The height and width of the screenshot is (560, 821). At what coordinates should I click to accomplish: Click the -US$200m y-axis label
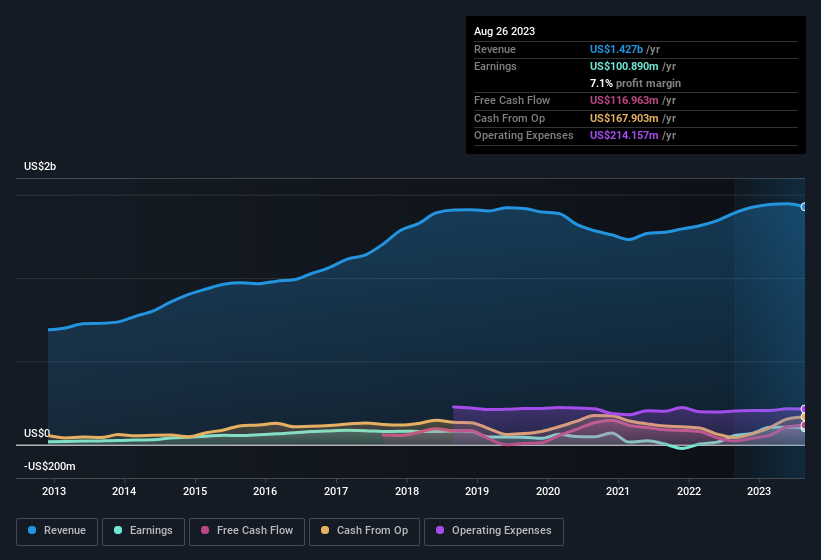(x=49, y=466)
